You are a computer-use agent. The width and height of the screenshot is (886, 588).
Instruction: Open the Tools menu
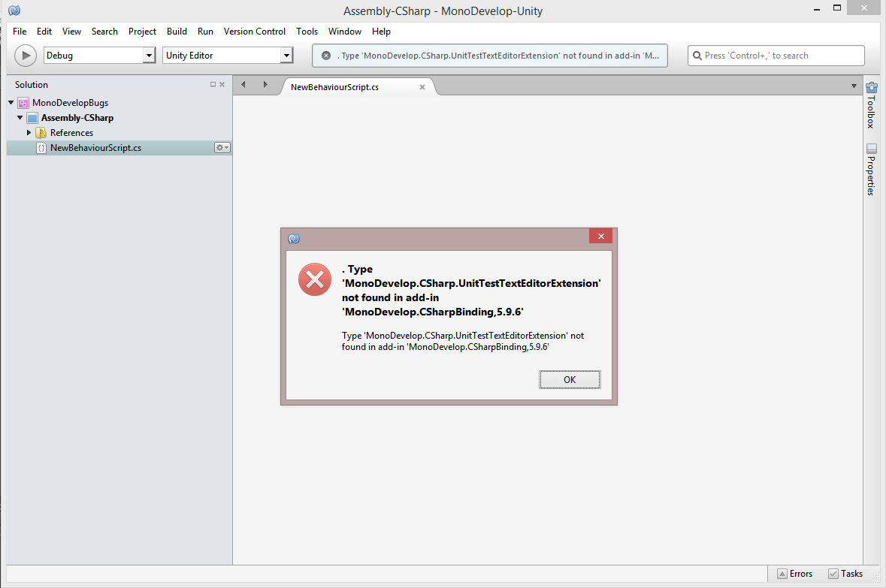(x=307, y=32)
